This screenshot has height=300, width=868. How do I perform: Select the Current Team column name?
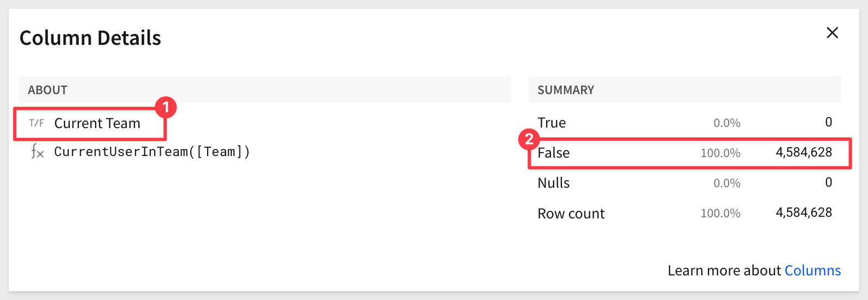coord(97,123)
